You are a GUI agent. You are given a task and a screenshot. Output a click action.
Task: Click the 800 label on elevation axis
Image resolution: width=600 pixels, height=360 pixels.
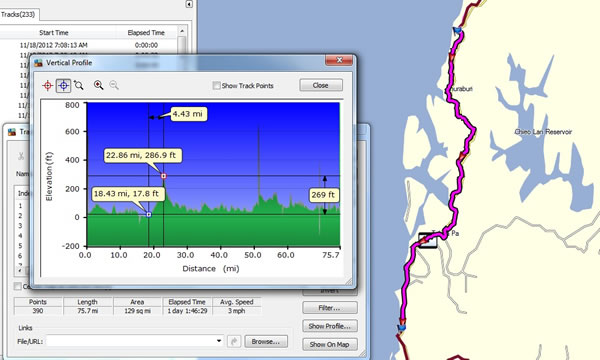click(72, 105)
